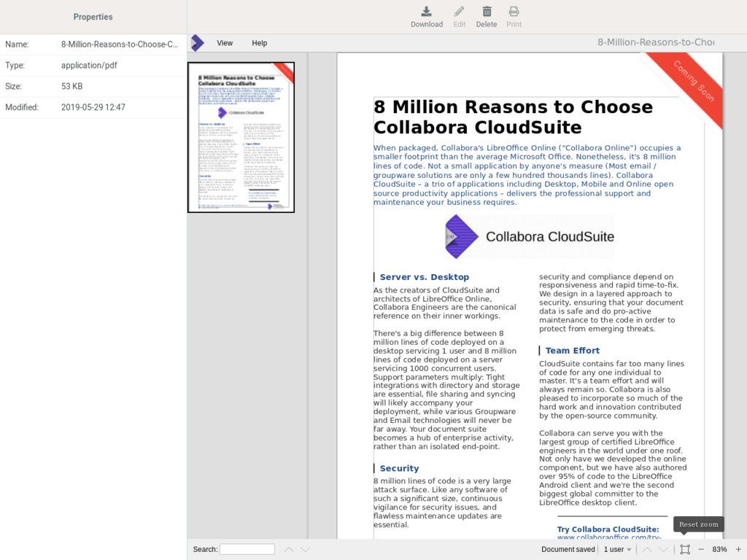Click the Download icon in top toolbar
747x560 pixels.
click(x=427, y=12)
